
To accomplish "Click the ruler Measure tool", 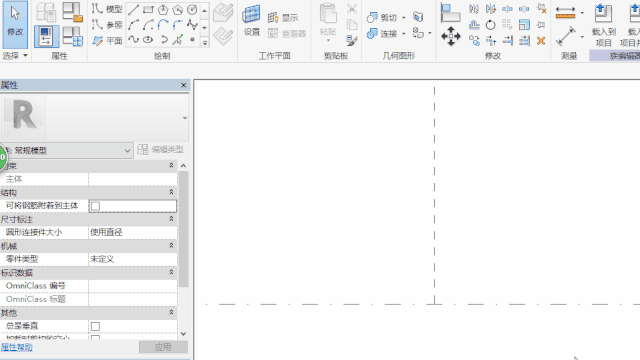I will 565,13.
